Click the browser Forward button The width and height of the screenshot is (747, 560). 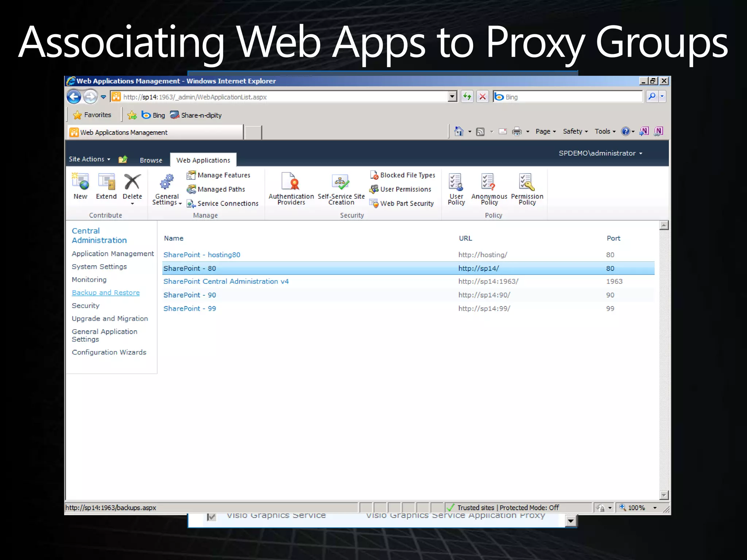click(x=90, y=97)
